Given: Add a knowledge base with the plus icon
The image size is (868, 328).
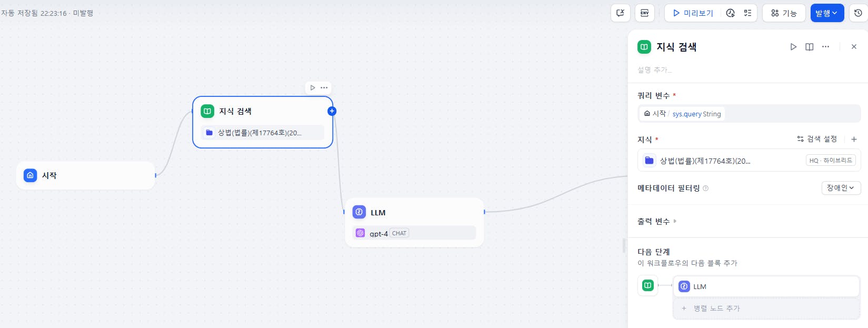Looking at the screenshot, I should pos(854,139).
